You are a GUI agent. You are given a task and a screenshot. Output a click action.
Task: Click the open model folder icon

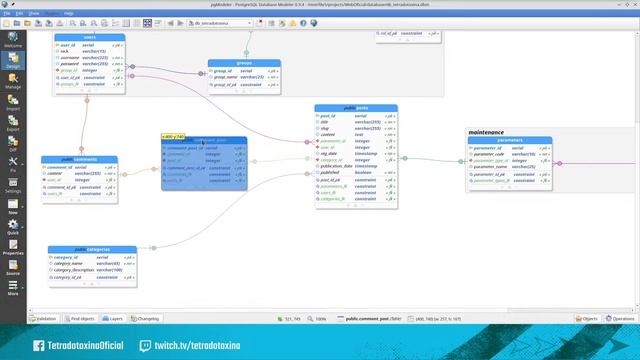(17, 23)
